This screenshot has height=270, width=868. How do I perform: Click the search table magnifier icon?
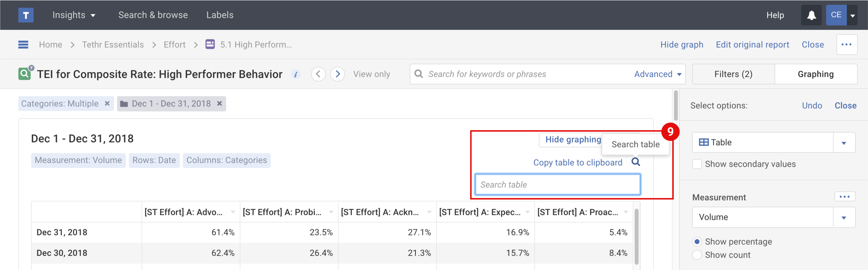point(635,162)
